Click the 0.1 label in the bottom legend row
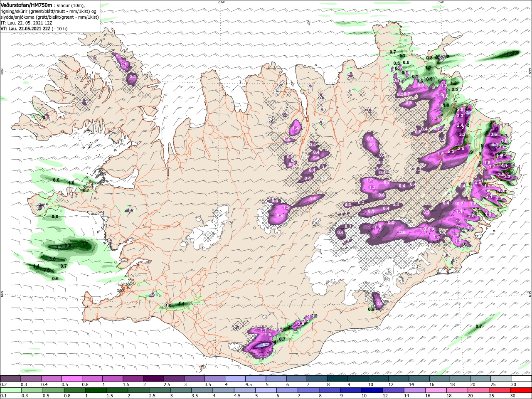 [x=3, y=396]
